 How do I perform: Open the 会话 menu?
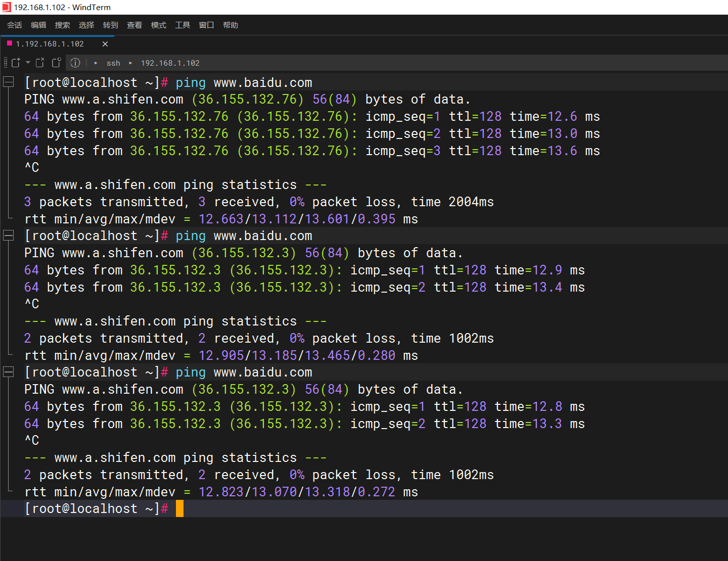click(x=15, y=25)
